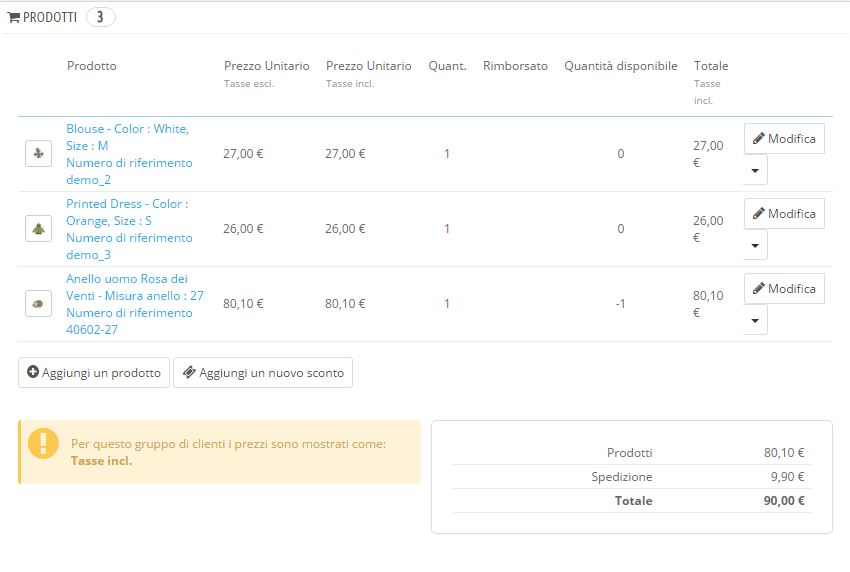Click Modifica for the Blouse row
Image resolution: width=850 pixels, height=572 pixels.
pos(784,139)
